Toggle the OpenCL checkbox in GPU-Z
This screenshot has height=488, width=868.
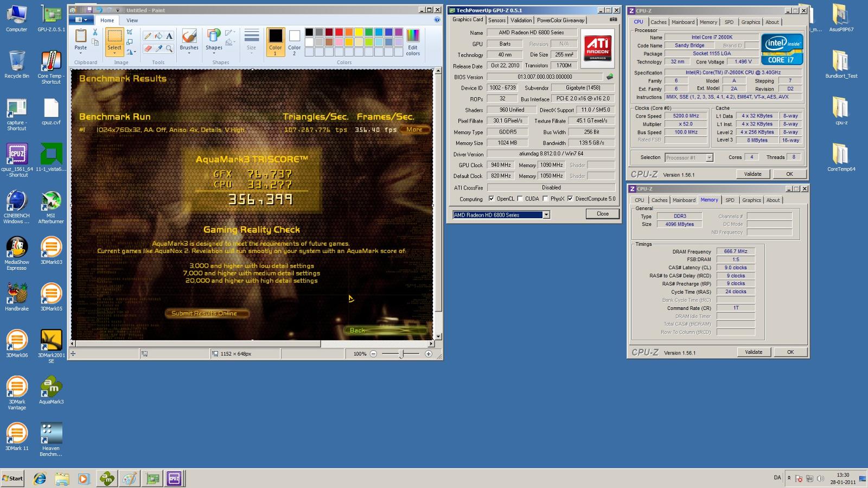point(492,199)
